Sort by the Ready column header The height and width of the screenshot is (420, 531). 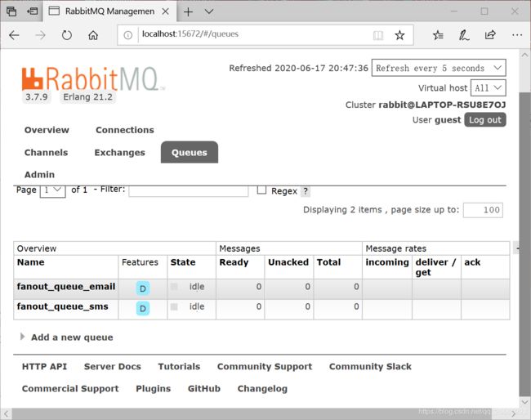[234, 262]
